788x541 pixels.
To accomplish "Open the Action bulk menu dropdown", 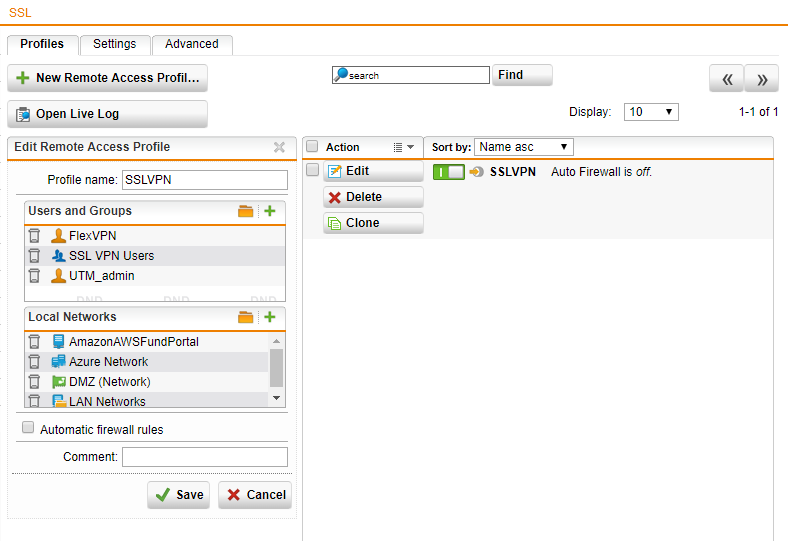I will click(x=404, y=147).
